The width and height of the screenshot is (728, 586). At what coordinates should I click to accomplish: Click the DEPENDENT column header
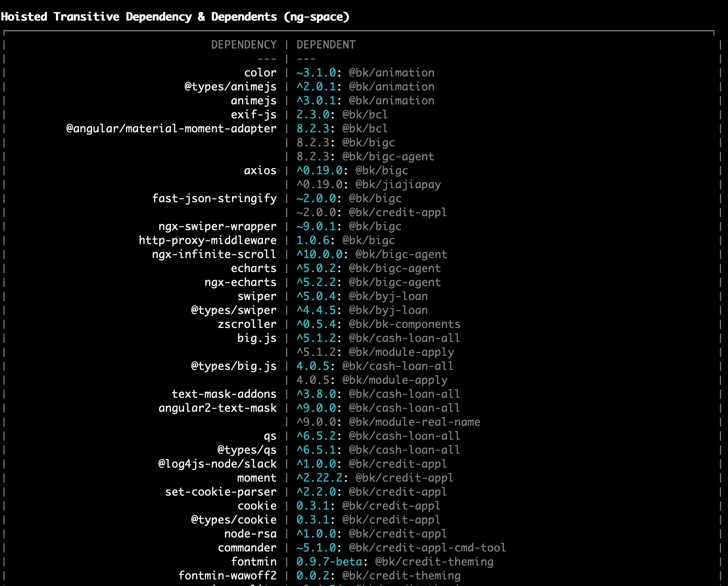326,45
